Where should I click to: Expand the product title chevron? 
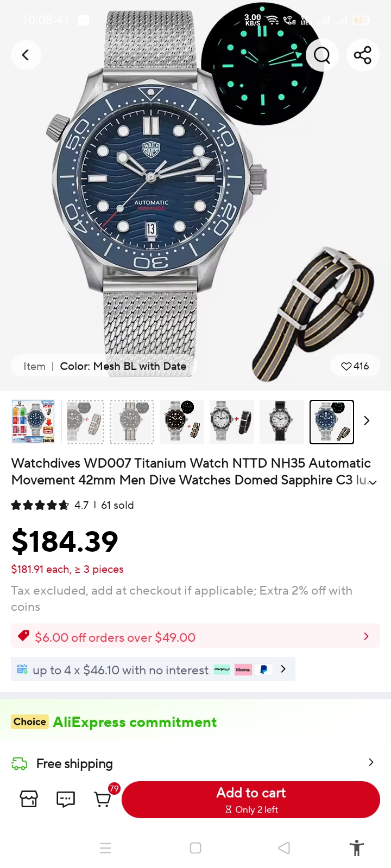click(x=373, y=482)
